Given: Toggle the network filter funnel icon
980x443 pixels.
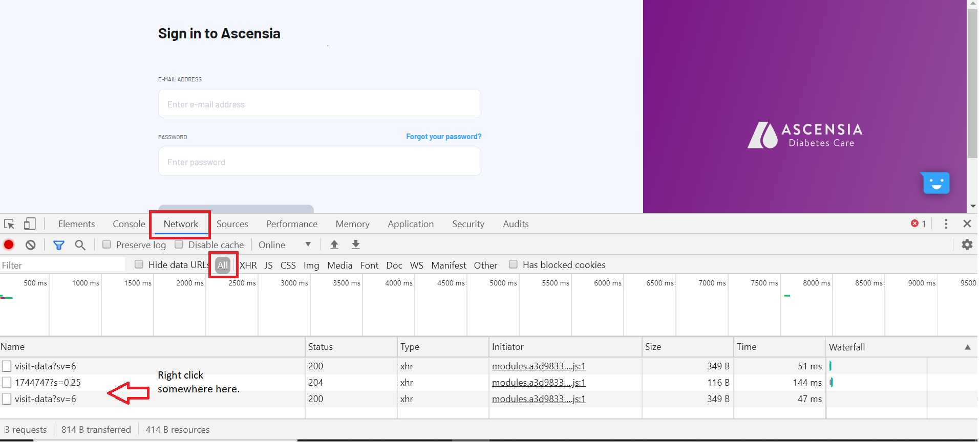Looking at the screenshot, I should pyautogui.click(x=59, y=245).
